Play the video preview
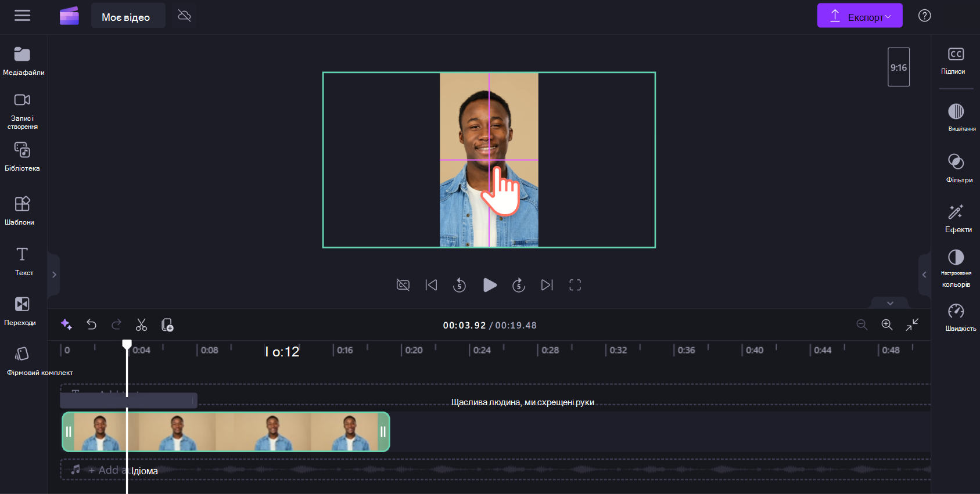The width and height of the screenshot is (980, 494). click(x=490, y=285)
